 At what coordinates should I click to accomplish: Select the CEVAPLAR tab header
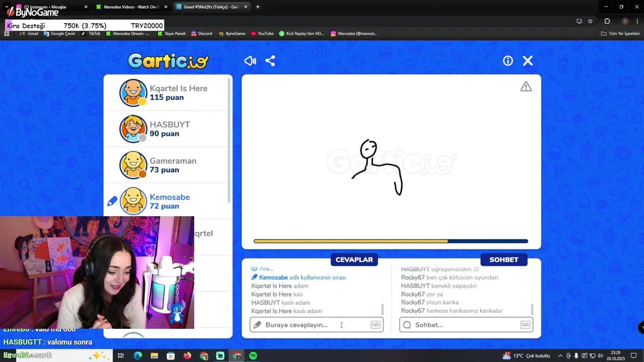pyautogui.click(x=354, y=259)
